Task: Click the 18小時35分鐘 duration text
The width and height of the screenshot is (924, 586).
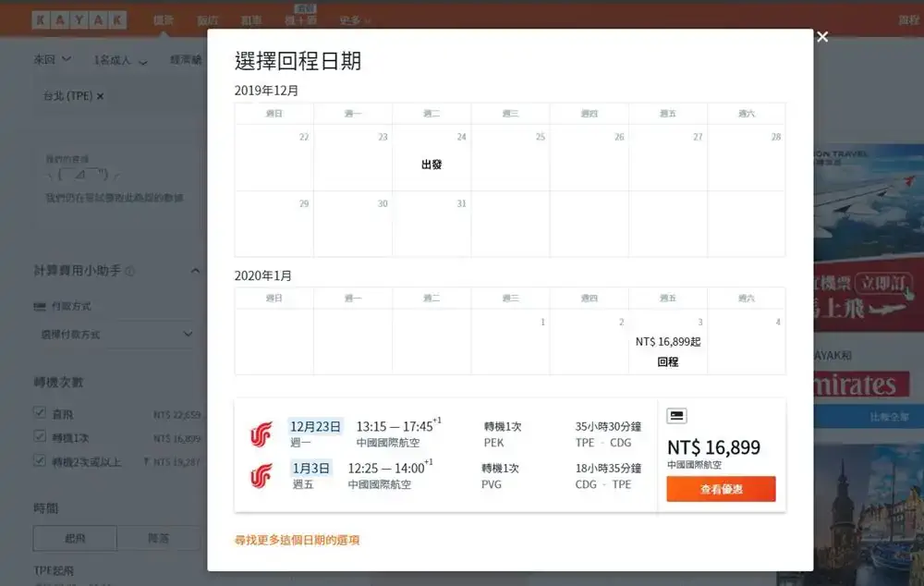Action: coord(608,468)
